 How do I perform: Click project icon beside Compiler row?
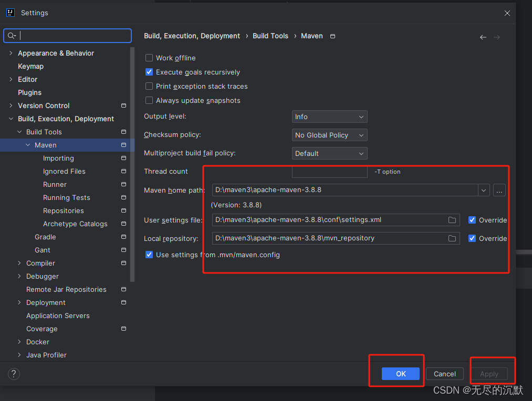click(x=123, y=263)
